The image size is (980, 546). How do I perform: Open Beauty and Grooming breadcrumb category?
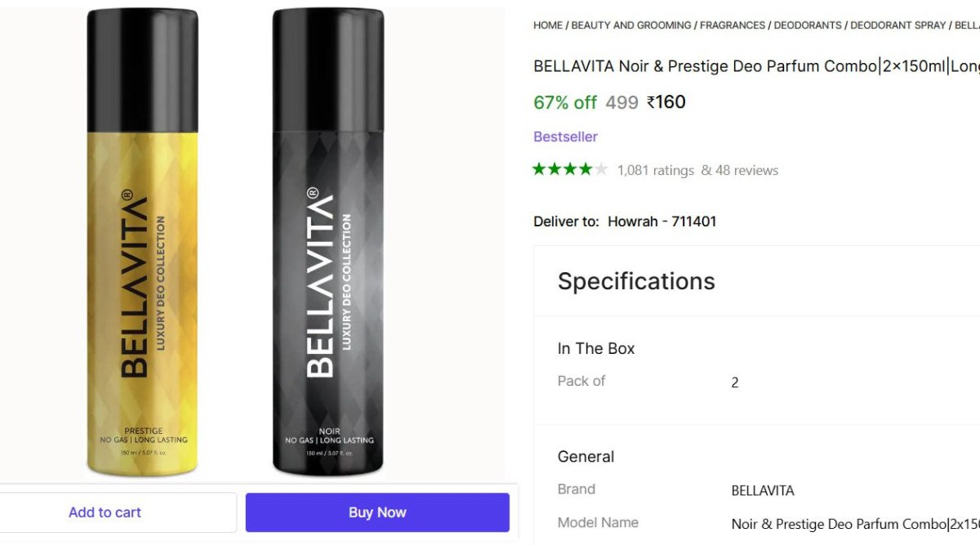click(x=631, y=25)
